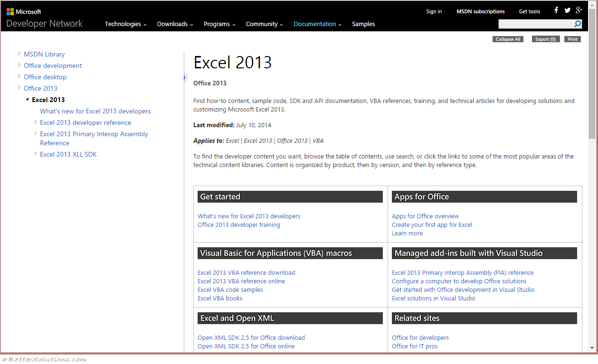Expand Excel 2013 developer reference arrow
Viewport: 598px width, 364px height.
tap(36, 122)
